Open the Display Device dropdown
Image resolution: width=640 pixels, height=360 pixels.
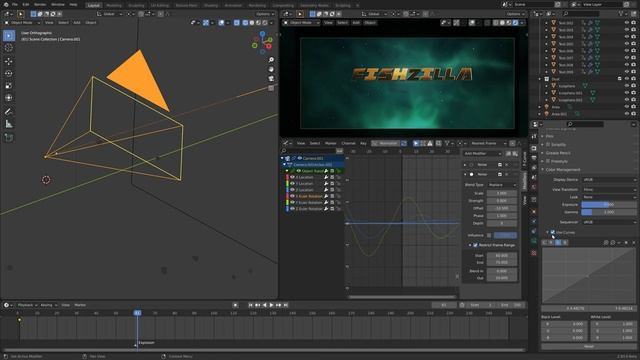609,180
